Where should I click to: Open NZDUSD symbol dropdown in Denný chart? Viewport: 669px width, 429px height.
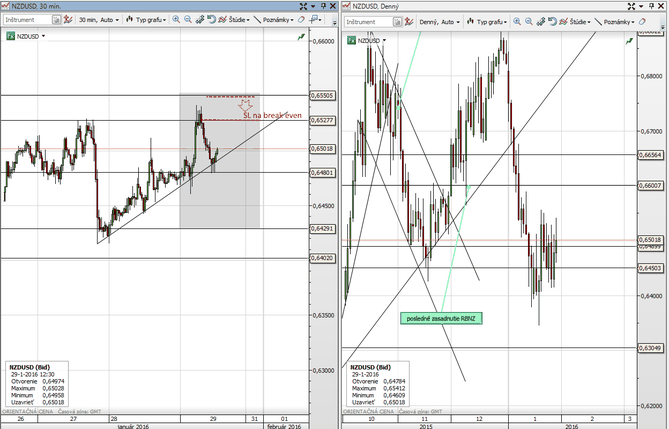click(x=384, y=41)
